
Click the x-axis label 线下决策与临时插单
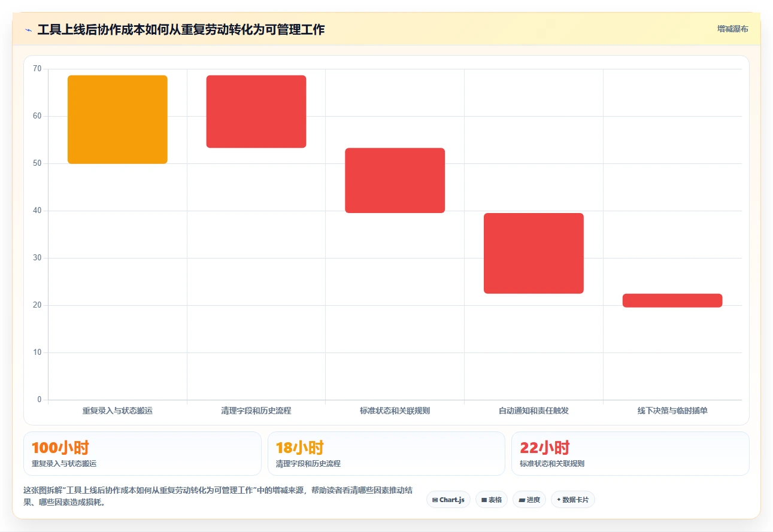click(x=672, y=411)
